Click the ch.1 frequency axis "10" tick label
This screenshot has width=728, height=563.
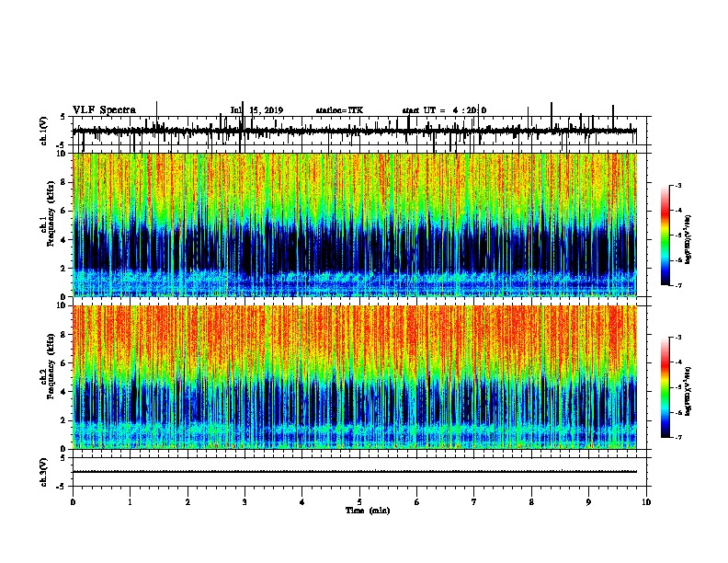click(61, 154)
